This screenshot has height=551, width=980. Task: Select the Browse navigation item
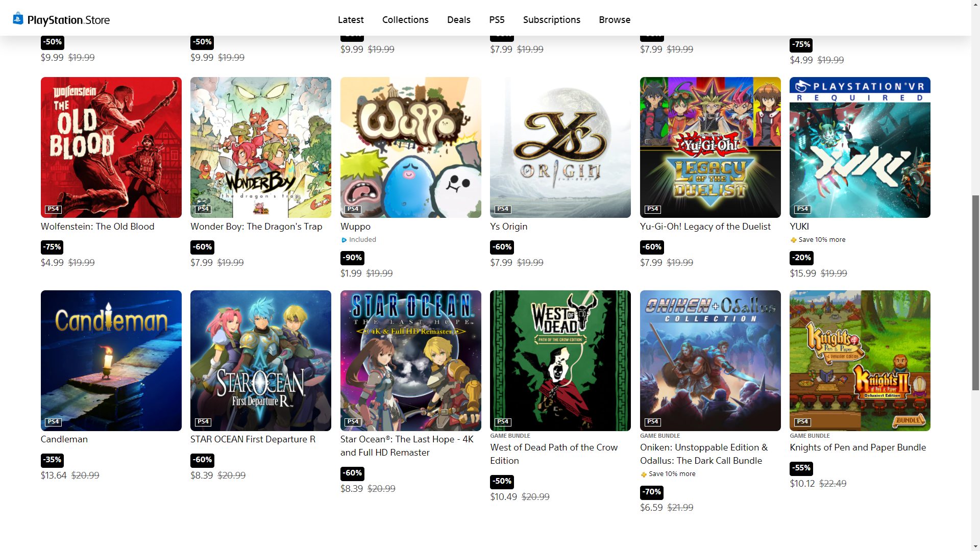(615, 19)
